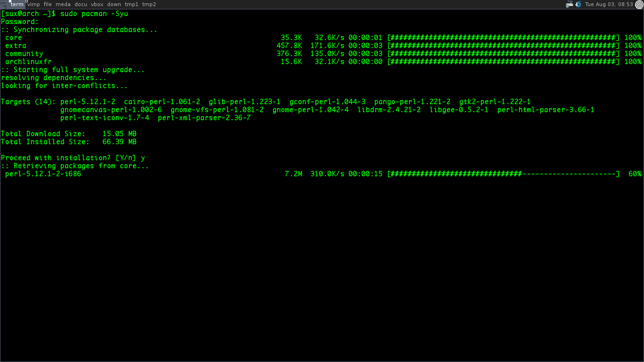Click the community row speed '135.0K/s'
644x362 pixels.
pyautogui.click(x=328, y=54)
